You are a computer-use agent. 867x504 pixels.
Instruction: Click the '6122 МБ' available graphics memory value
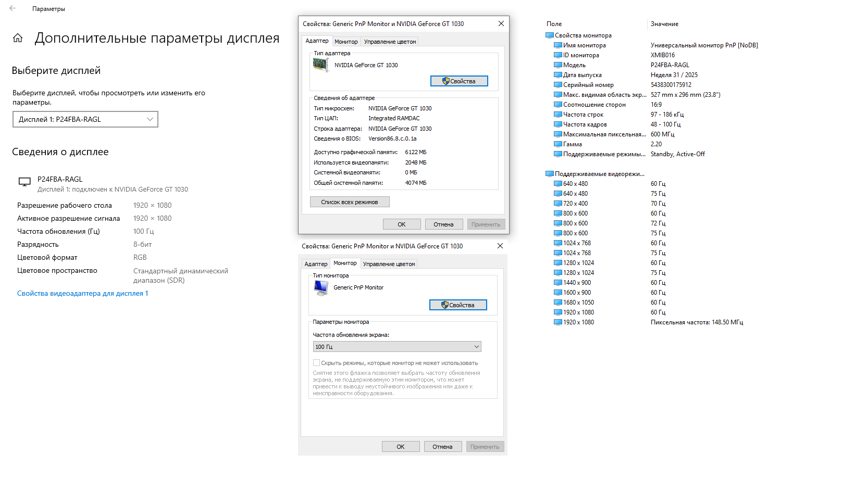(x=416, y=152)
